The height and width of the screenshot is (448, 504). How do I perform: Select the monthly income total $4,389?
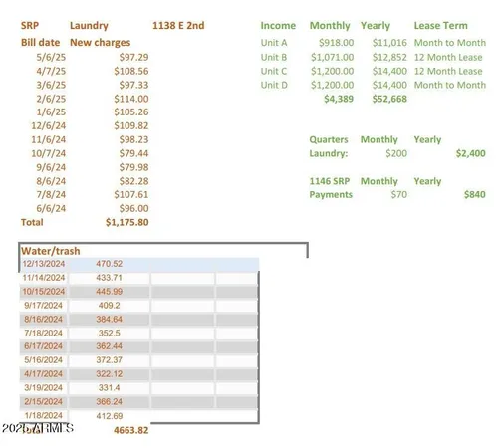pyautogui.click(x=339, y=99)
